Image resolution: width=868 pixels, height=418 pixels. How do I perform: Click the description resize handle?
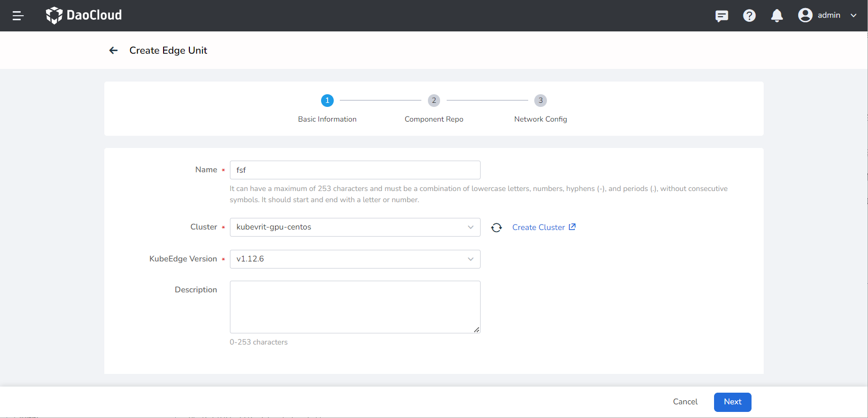[x=477, y=329]
